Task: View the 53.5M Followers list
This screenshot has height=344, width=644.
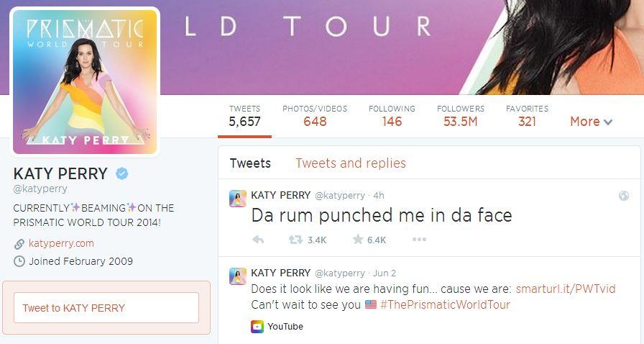Action: [461, 116]
